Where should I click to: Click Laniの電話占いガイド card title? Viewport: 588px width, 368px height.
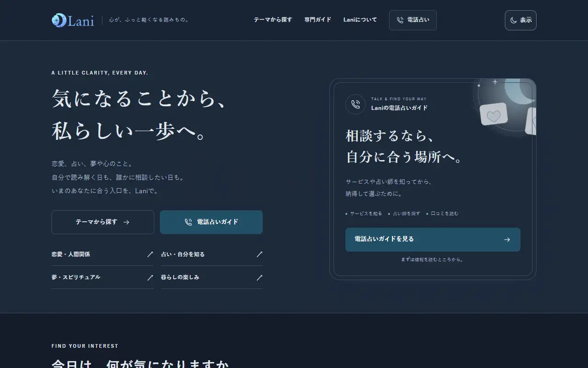(x=399, y=108)
